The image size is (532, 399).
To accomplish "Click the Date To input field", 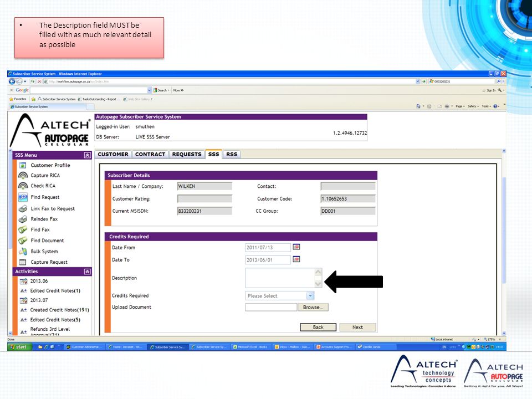I will [x=268, y=259].
